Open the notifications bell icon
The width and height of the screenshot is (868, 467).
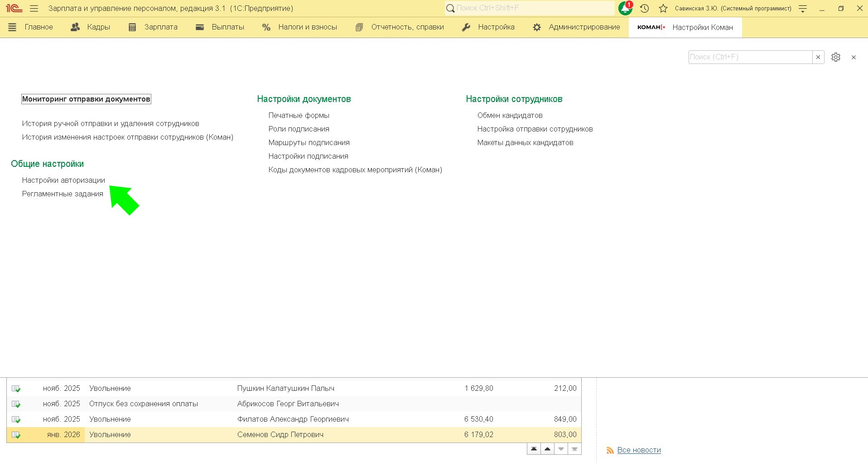[625, 8]
